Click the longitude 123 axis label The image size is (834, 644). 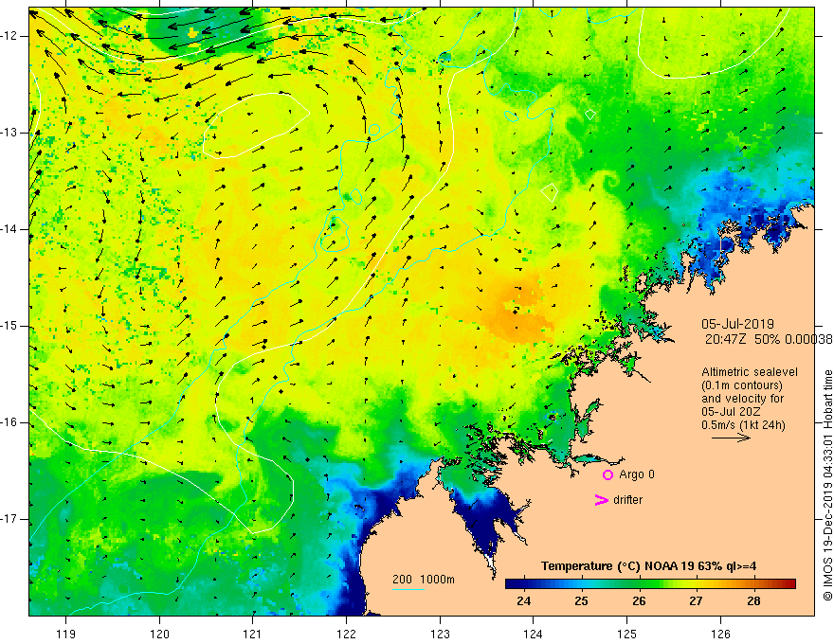click(x=440, y=634)
